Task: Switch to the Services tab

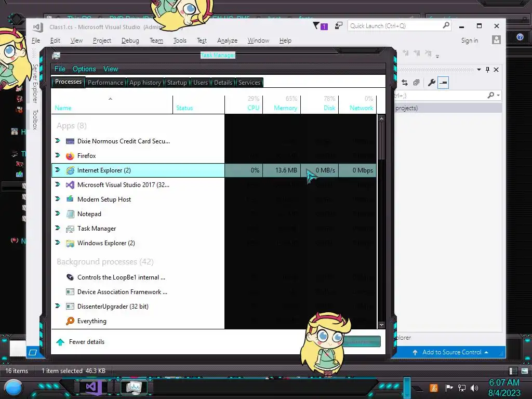Action: [x=249, y=83]
